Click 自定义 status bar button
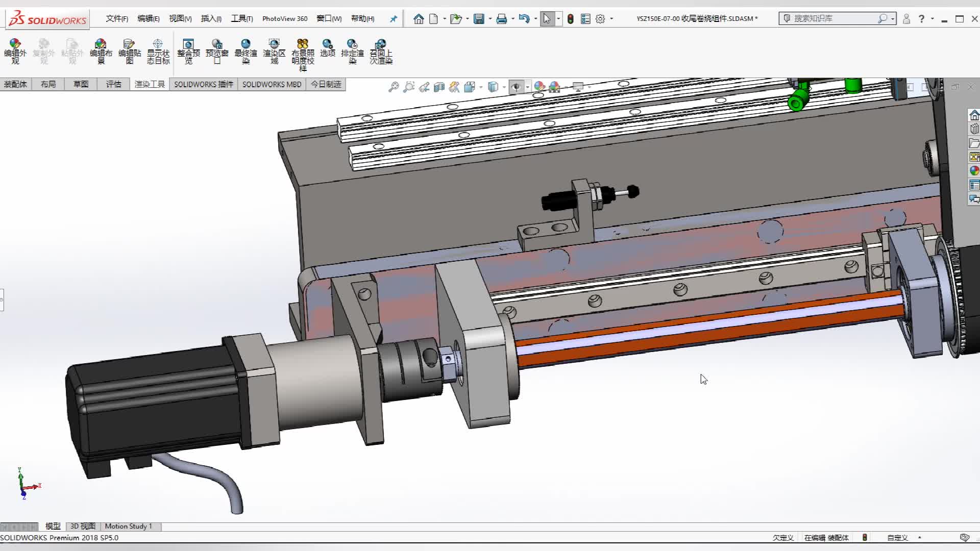The image size is (980, 551). [897, 538]
